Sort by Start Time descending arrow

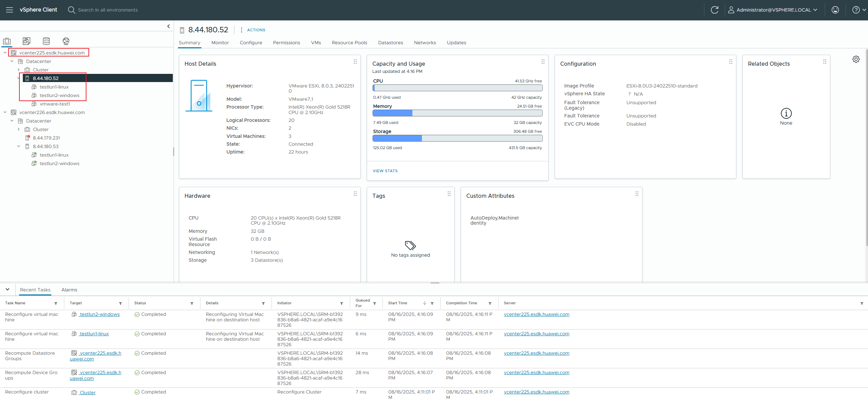tap(425, 303)
